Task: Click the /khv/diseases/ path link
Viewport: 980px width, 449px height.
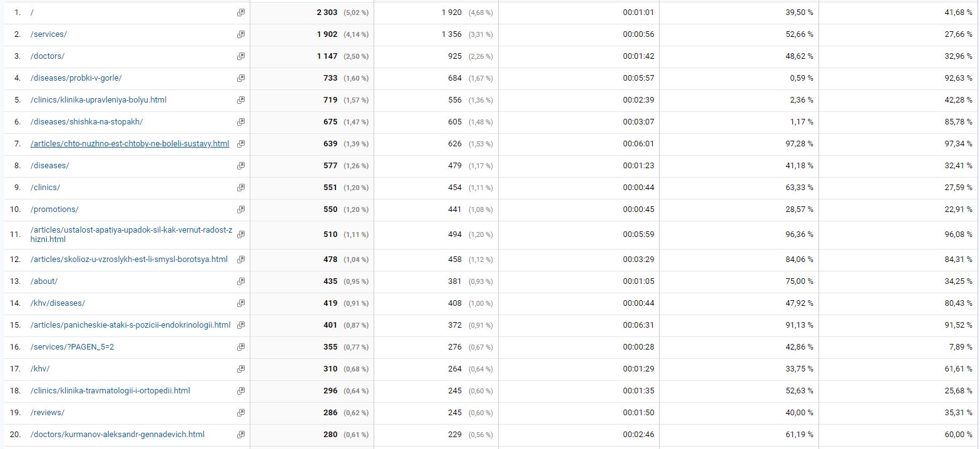Action: point(58,303)
